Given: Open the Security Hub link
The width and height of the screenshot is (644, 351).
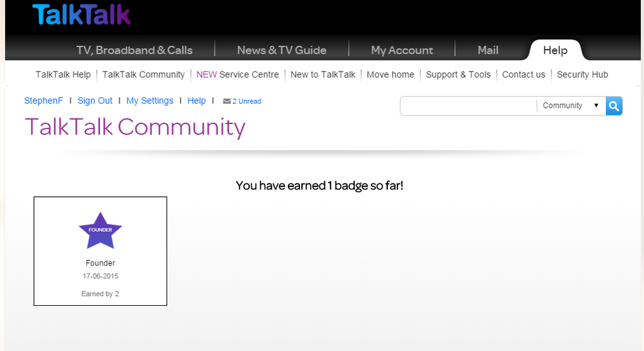Looking at the screenshot, I should (x=583, y=74).
